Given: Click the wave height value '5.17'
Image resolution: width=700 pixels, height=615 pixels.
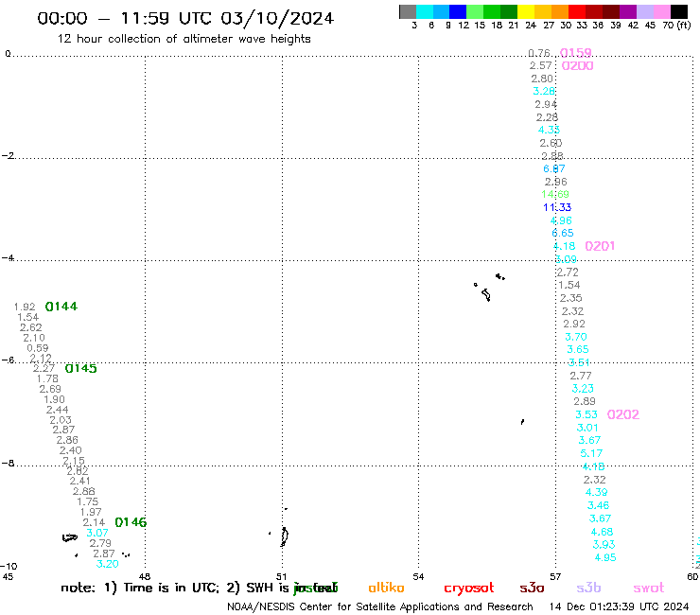Looking at the screenshot, I should [591, 454].
